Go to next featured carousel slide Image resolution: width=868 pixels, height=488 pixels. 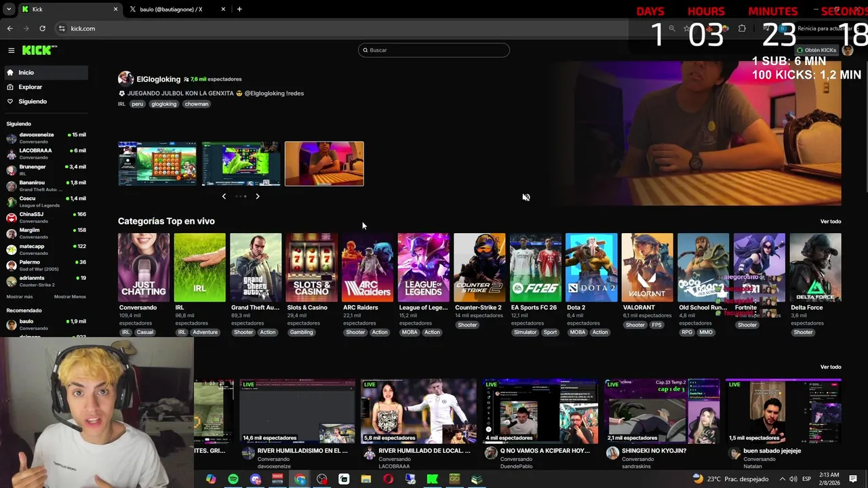click(258, 197)
